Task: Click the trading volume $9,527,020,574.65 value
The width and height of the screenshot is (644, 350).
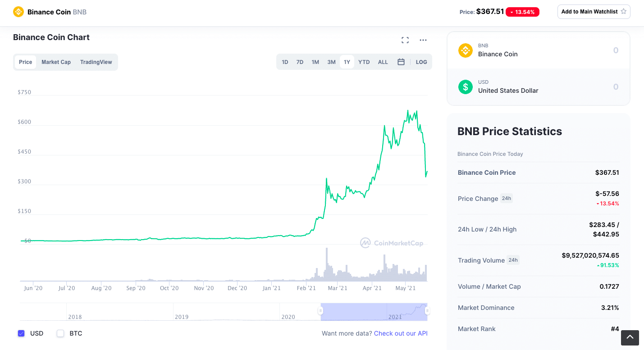Action: (x=590, y=255)
